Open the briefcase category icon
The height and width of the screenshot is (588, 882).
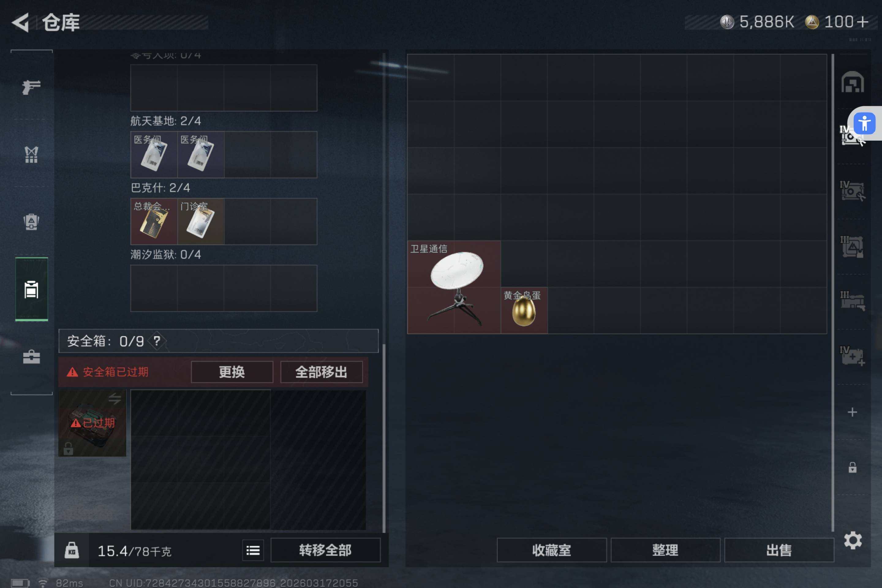point(31,356)
